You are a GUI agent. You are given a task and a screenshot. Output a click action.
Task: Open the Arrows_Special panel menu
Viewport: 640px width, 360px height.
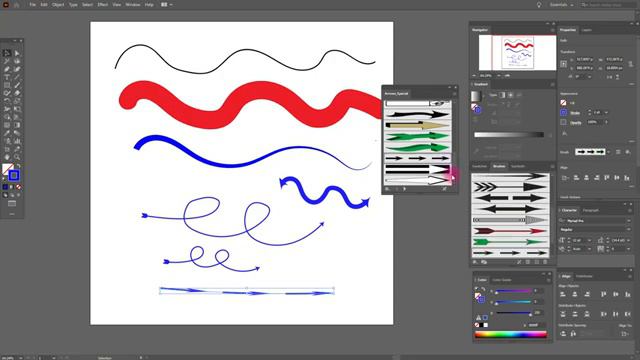[x=454, y=94]
